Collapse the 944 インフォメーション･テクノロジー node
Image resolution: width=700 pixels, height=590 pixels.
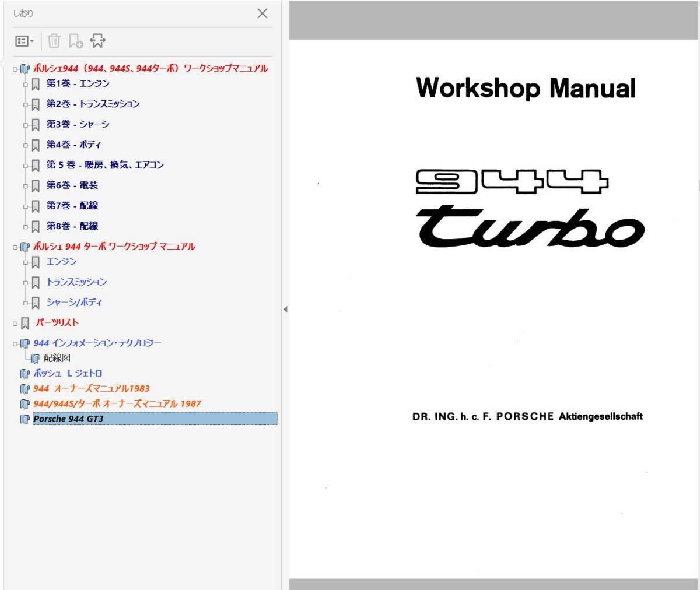pyautogui.click(x=15, y=344)
